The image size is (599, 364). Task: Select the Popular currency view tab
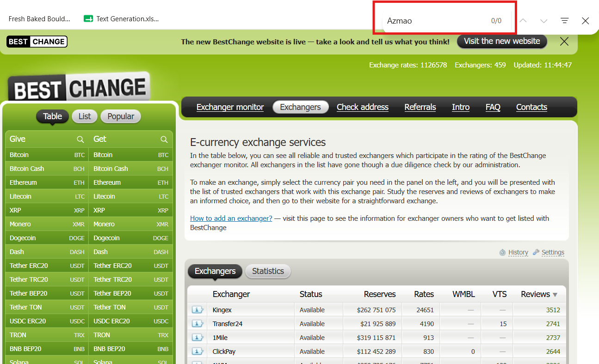[121, 116]
